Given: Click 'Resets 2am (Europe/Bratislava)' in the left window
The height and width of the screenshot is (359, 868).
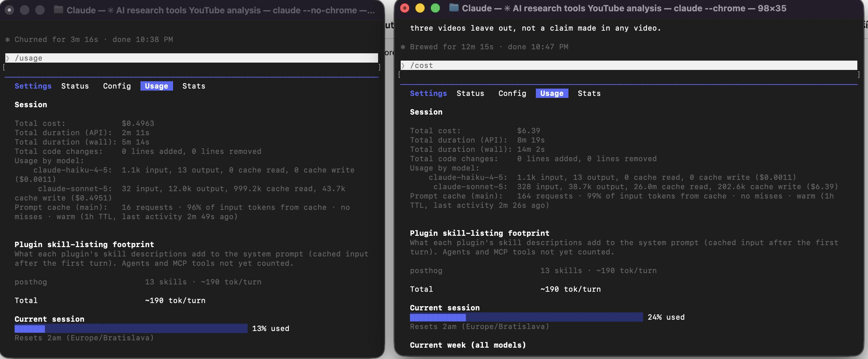Looking at the screenshot, I should coord(84,338).
